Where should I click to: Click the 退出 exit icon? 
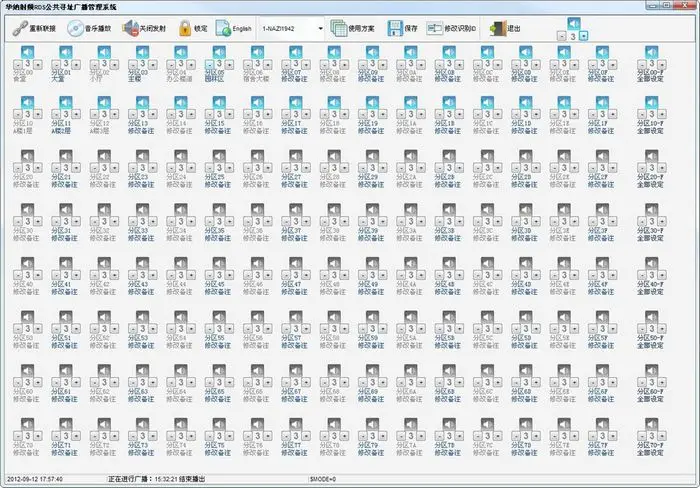pos(497,29)
